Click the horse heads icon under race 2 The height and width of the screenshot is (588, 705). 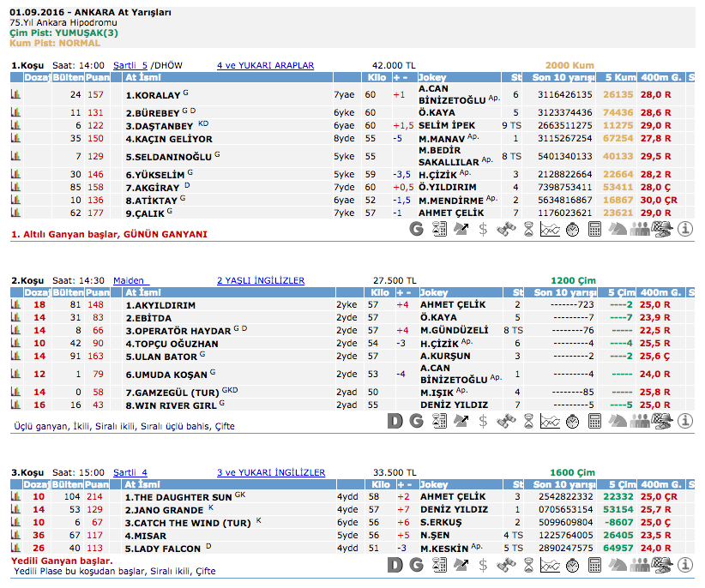click(618, 421)
